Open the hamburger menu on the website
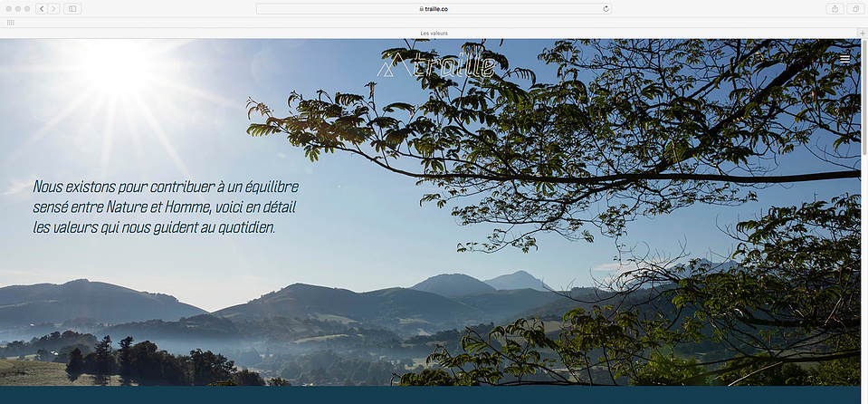The image size is (868, 404). pos(844,59)
